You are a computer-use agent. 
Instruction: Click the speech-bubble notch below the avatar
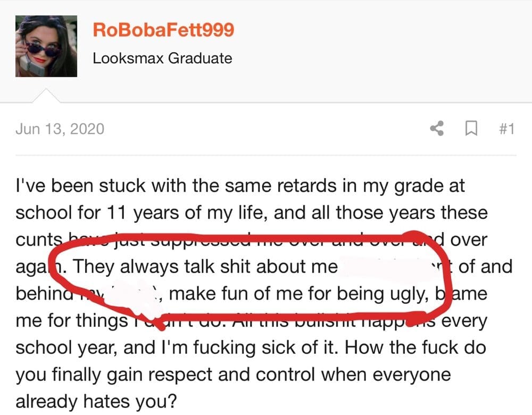[46, 96]
